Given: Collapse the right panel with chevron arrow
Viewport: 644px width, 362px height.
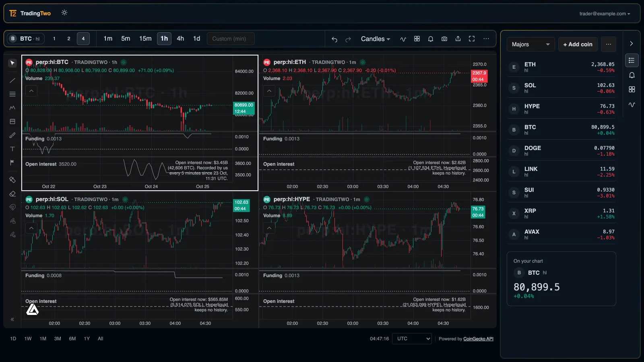Looking at the screenshot, I should pyautogui.click(x=632, y=43).
